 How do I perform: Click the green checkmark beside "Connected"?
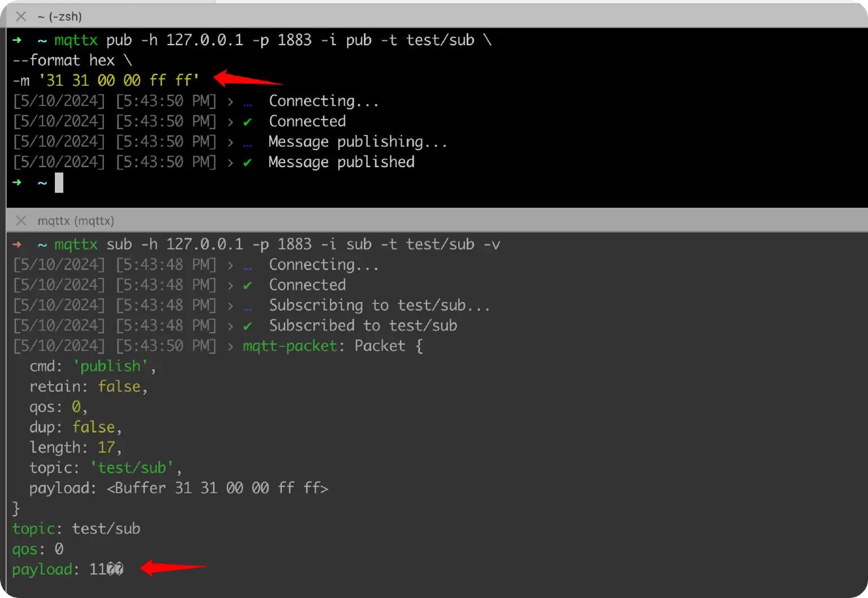pyautogui.click(x=248, y=121)
